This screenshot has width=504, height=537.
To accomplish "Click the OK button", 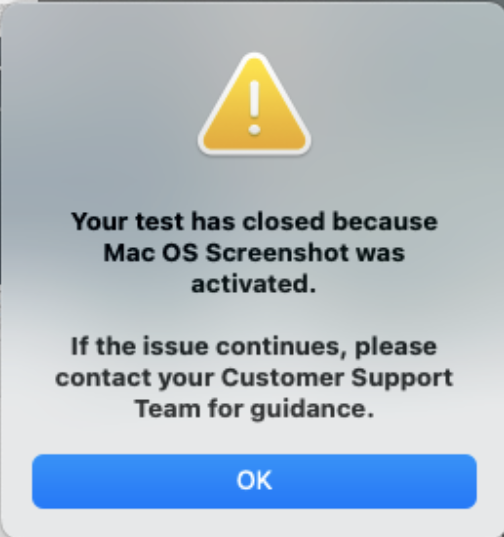I will (x=254, y=481).
